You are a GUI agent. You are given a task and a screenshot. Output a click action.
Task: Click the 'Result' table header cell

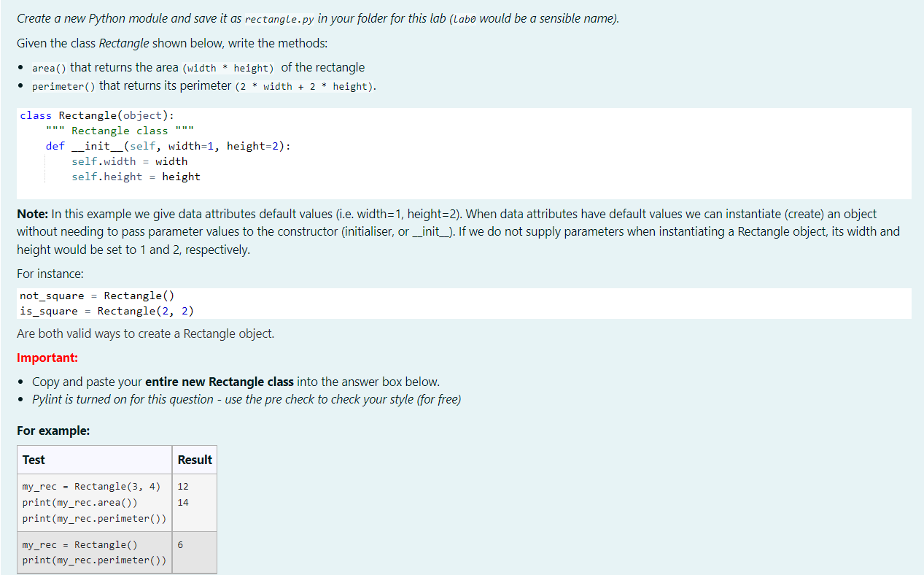[195, 460]
